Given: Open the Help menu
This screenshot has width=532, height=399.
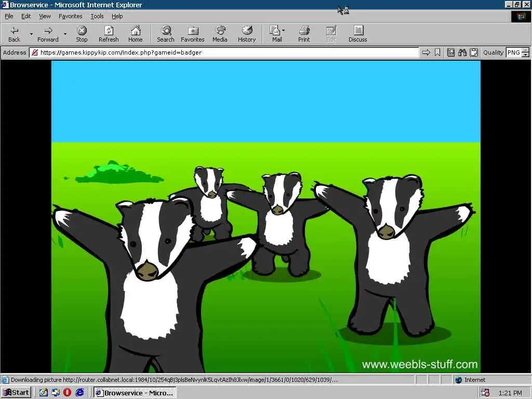Looking at the screenshot, I should click(x=117, y=16).
